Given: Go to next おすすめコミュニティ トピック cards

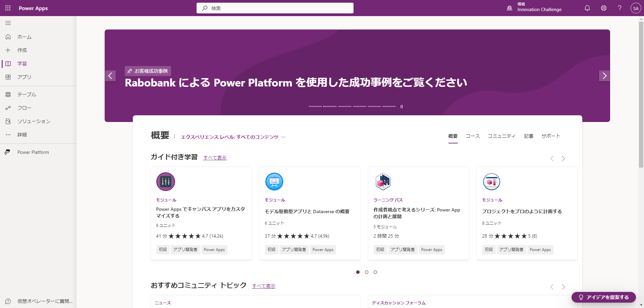Looking at the screenshot, I should [x=563, y=287].
